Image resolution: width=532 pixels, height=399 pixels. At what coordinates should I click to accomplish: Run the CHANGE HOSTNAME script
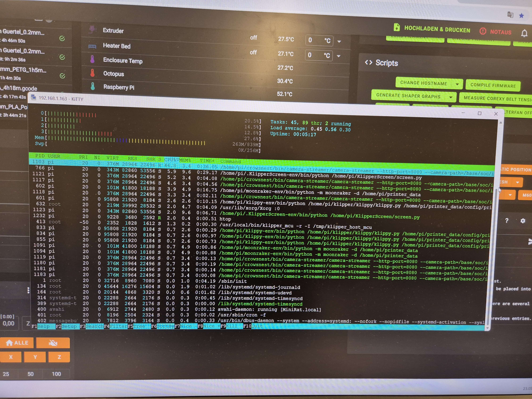click(423, 83)
